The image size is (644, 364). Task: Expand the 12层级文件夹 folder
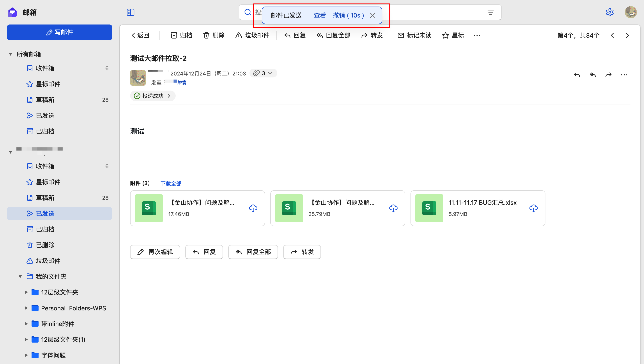[26, 292]
